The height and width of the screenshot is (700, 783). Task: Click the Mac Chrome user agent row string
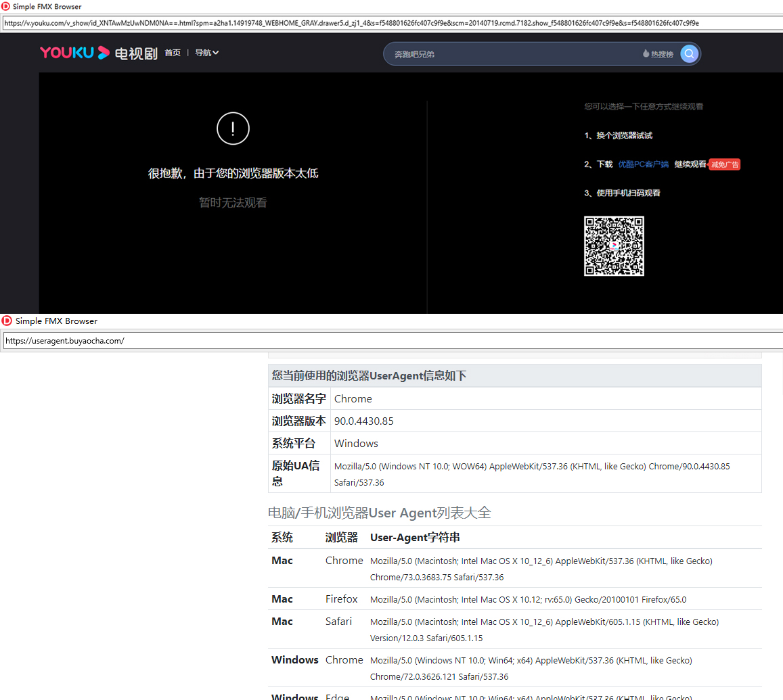(541, 569)
